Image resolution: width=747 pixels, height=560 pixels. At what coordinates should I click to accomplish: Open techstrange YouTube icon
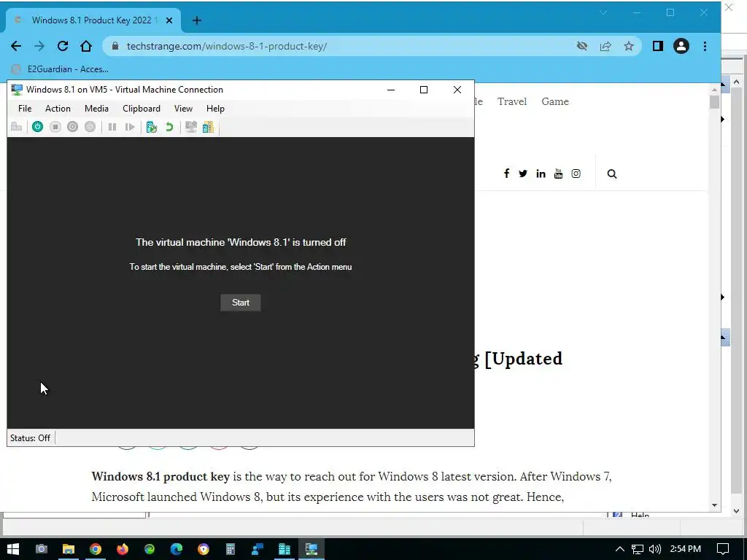[x=558, y=174]
